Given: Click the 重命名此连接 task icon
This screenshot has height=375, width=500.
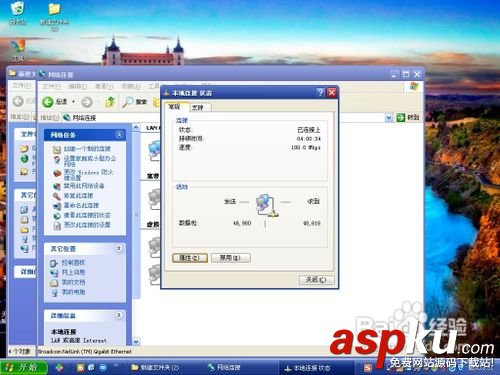Looking at the screenshot, I should 57,206.
